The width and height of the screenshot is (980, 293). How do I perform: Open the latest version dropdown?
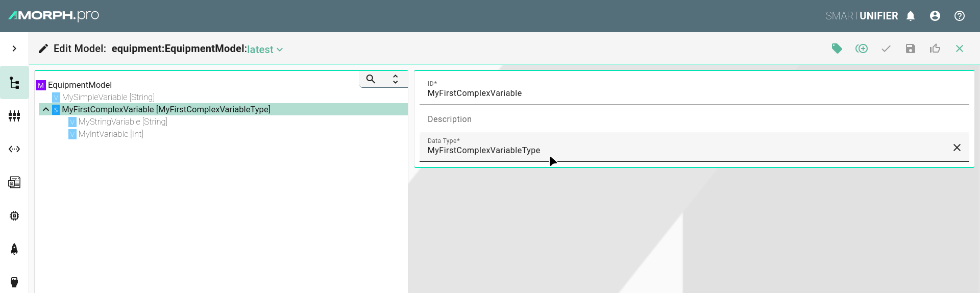[x=265, y=50]
